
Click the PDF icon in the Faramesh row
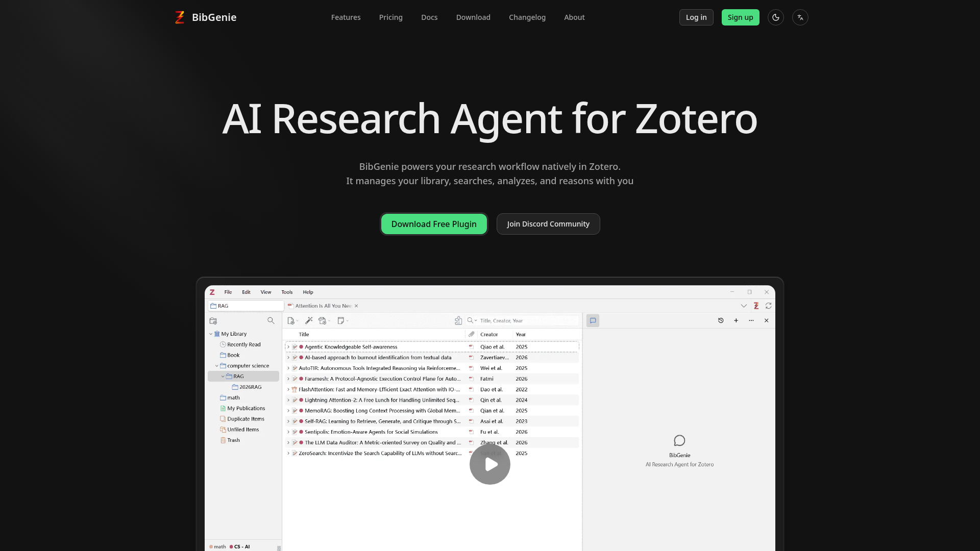point(471,379)
